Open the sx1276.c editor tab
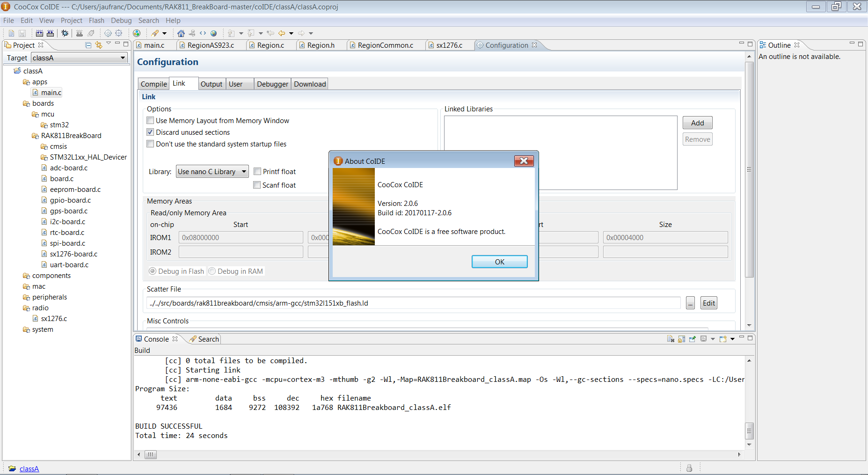868x475 pixels. click(449, 45)
